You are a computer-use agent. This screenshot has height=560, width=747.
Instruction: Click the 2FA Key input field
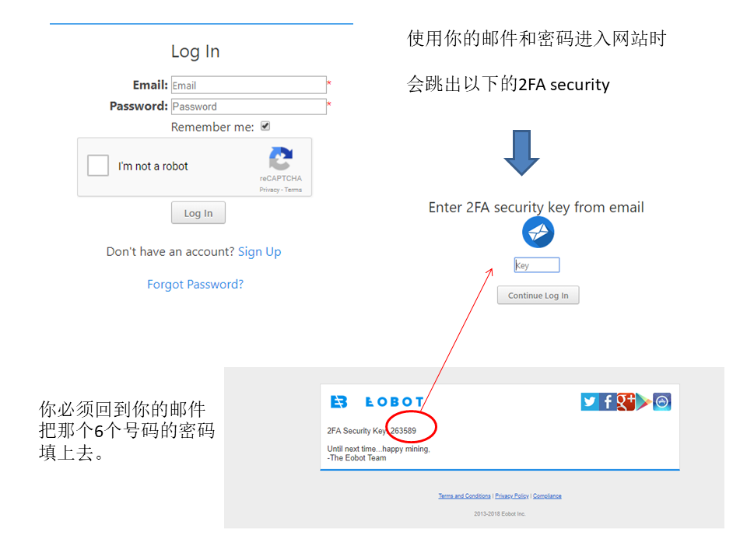pyautogui.click(x=537, y=264)
